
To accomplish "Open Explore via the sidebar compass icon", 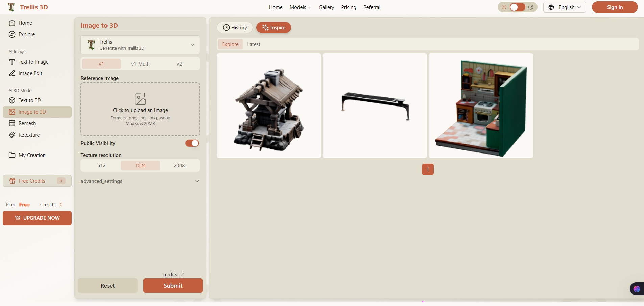I will [12, 34].
